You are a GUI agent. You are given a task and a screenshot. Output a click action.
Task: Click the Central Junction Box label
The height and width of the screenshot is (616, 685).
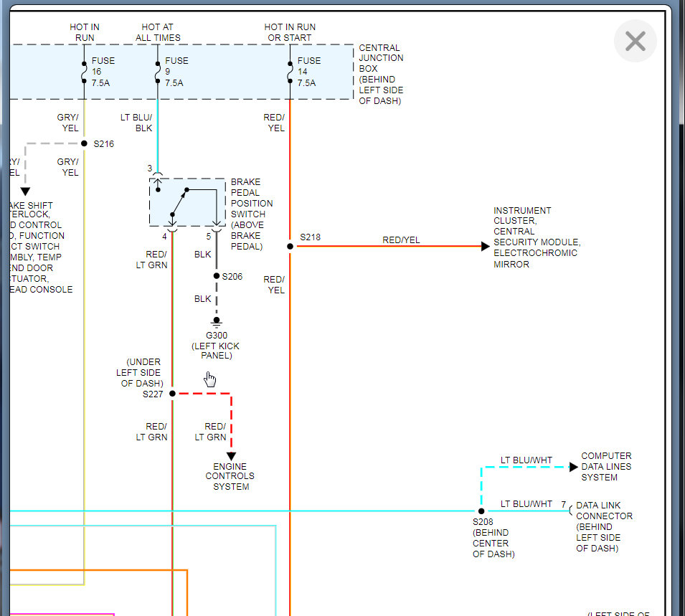[x=381, y=75]
